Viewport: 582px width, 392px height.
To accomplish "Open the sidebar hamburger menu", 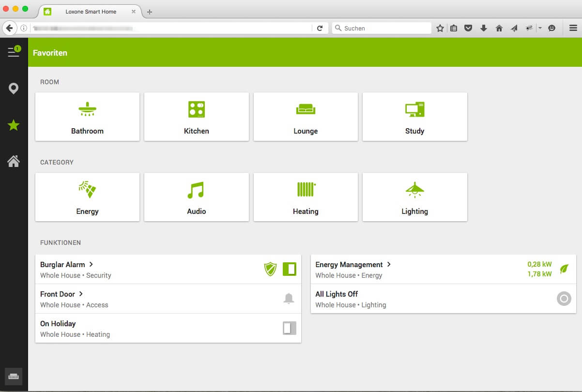I will click(x=14, y=52).
